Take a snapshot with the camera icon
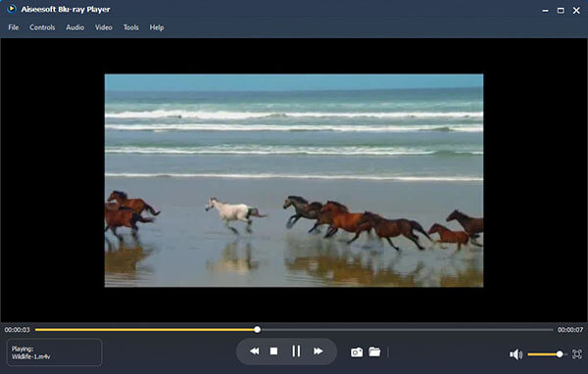588x374 pixels. (357, 351)
